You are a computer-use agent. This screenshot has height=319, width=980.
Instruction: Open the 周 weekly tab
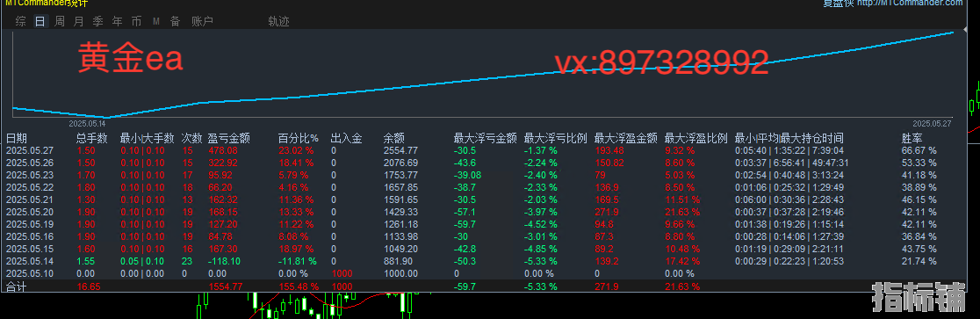60,22
